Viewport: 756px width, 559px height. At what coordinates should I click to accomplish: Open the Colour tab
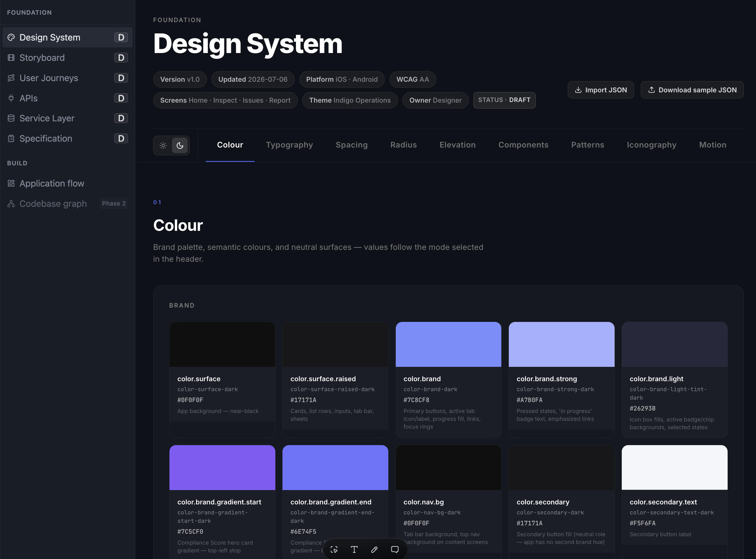click(x=230, y=145)
